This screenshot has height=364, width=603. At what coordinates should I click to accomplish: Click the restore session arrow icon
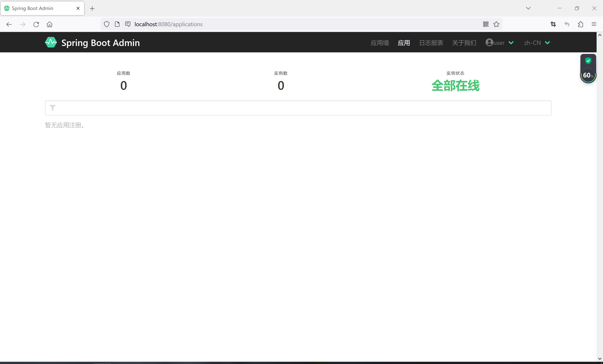(567, 24)
